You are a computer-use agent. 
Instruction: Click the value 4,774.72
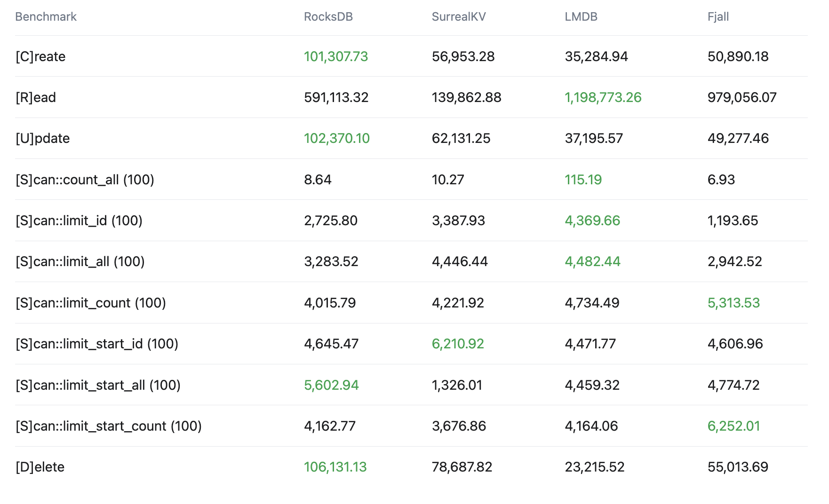[733, 385]
